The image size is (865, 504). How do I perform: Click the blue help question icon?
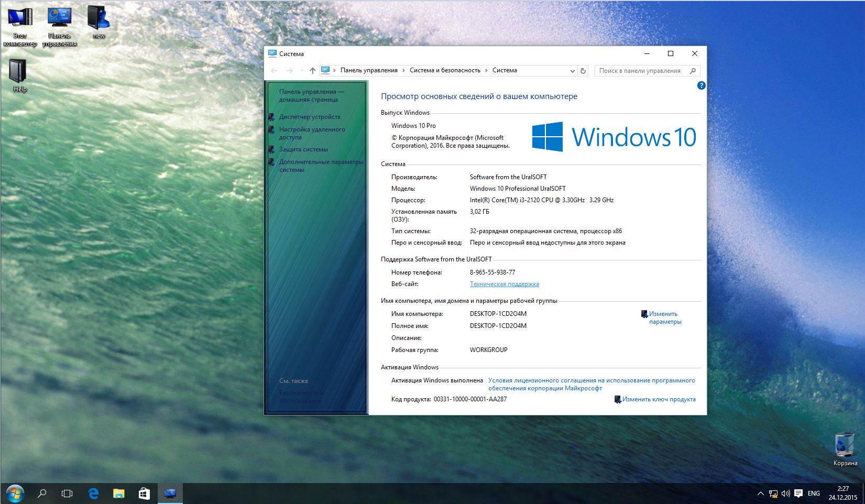tap(702, 85)
